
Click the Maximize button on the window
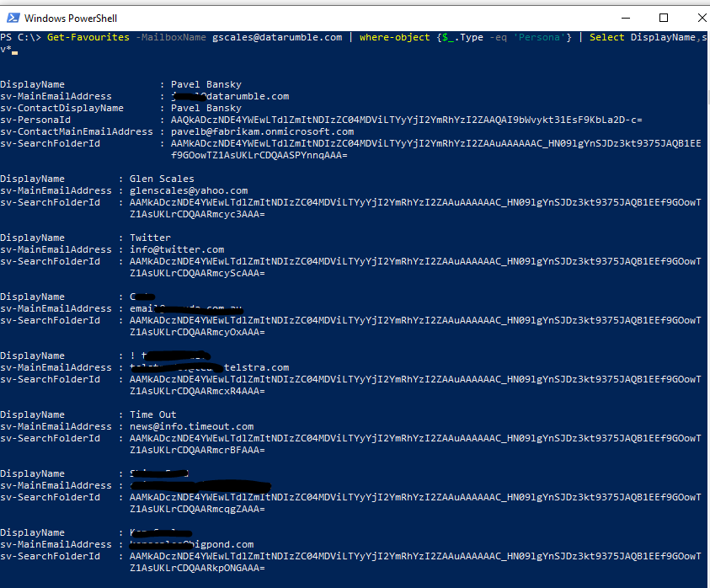point(662,18)
